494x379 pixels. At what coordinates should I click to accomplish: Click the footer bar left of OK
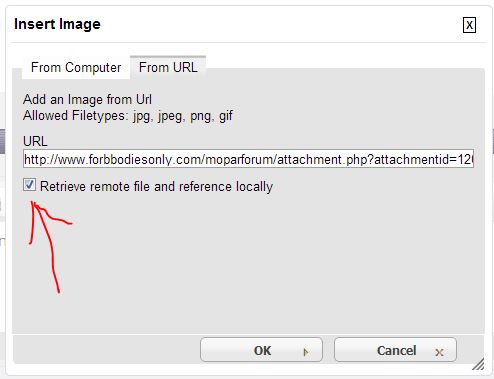pyautogui.click(x=107, y=349)
